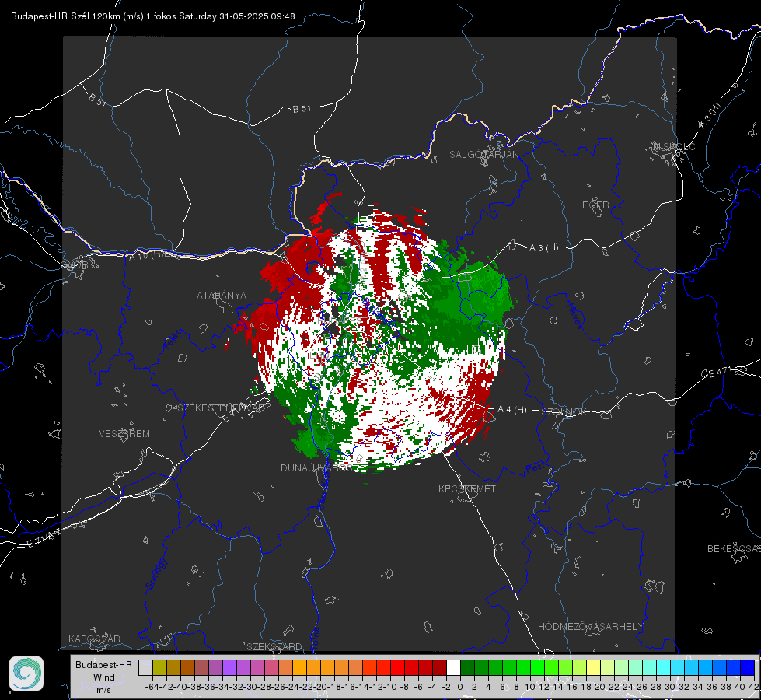Screen dimensions: 761x700
Task: Click the DUNAÚJVÁROS city label
Action: point(316,467)
